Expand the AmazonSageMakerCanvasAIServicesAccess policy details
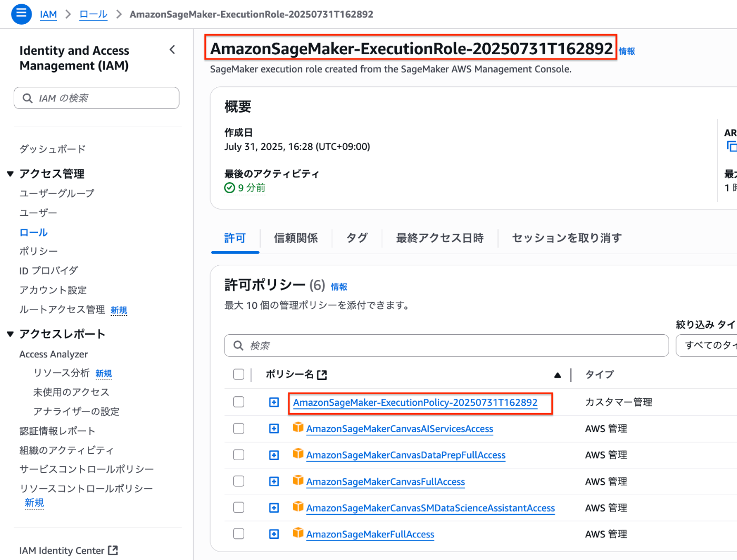737x560 pixels. (274, 428)
